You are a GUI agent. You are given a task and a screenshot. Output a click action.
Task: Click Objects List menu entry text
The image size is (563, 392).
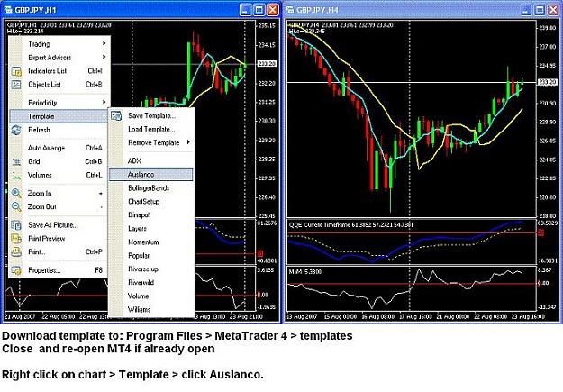click(x=44, y=85)
